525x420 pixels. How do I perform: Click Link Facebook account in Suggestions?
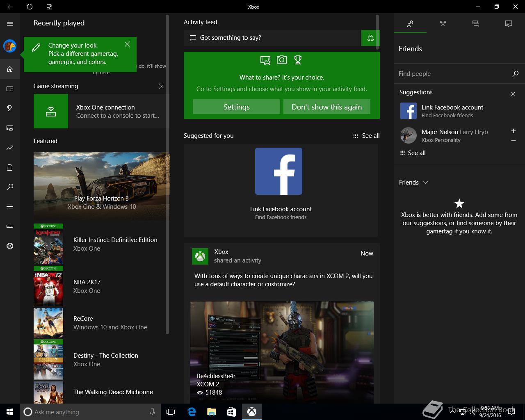pos(452,107)
